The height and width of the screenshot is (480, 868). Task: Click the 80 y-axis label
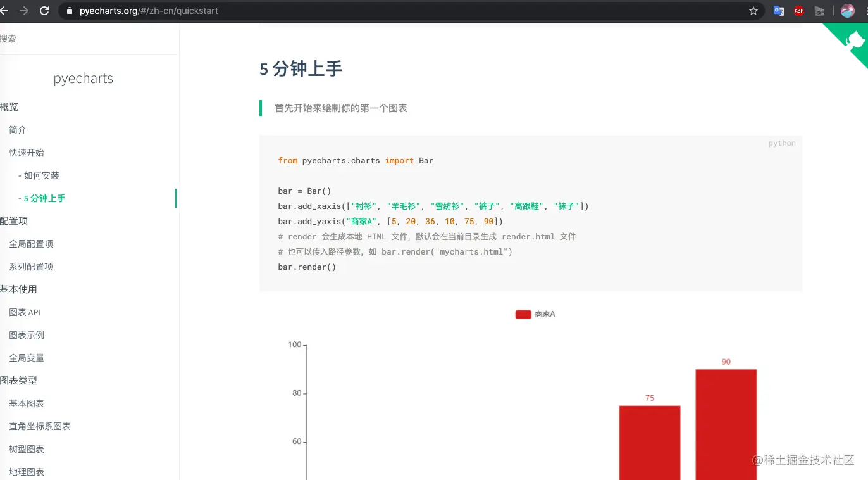click(x=297, y=393)
